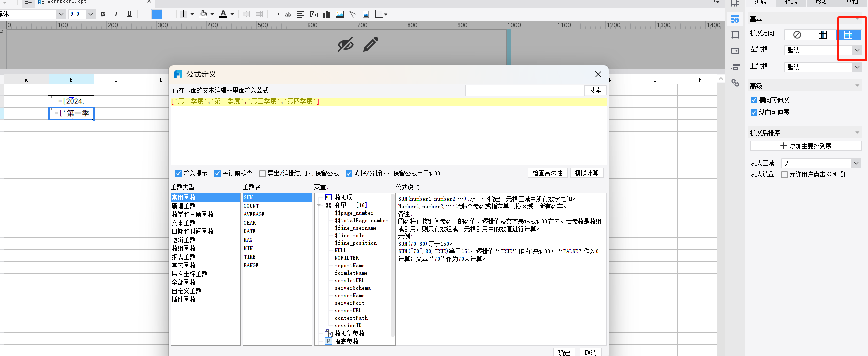Open cell attributes panel in right sidebar
Viewport: 868px width, 356px height.
pyautogui.click(x=735, y=19)
